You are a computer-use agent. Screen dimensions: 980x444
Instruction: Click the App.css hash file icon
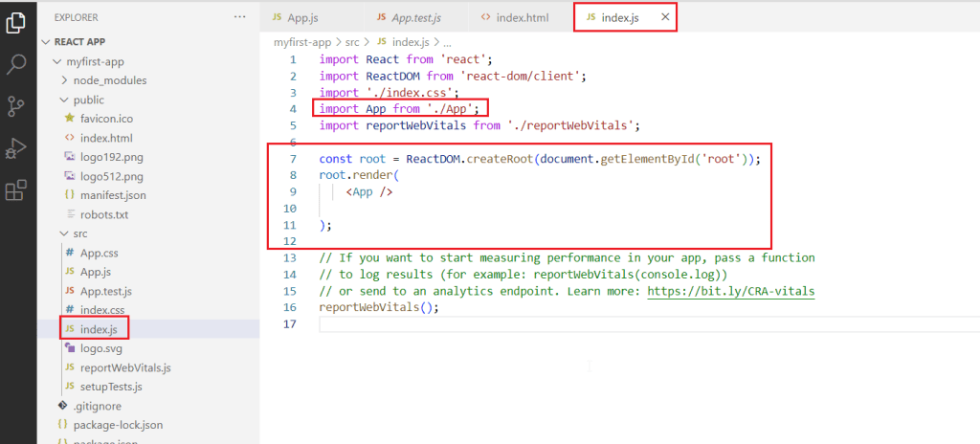[69, 254]
